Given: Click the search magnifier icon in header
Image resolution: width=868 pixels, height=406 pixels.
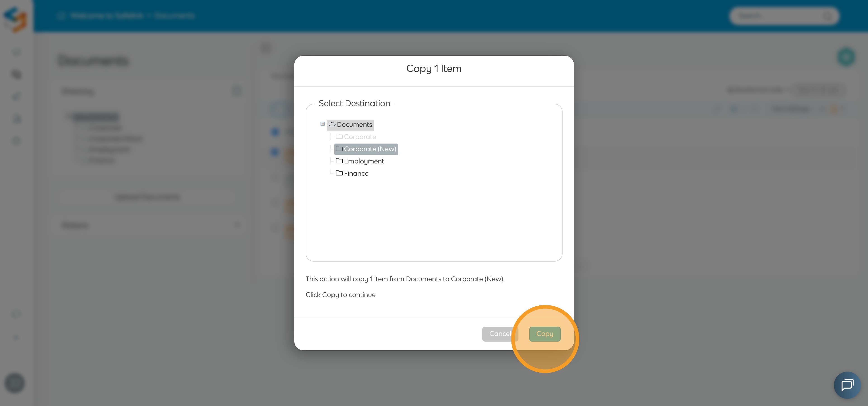Looking at the screenshot, I should [827, 16].
